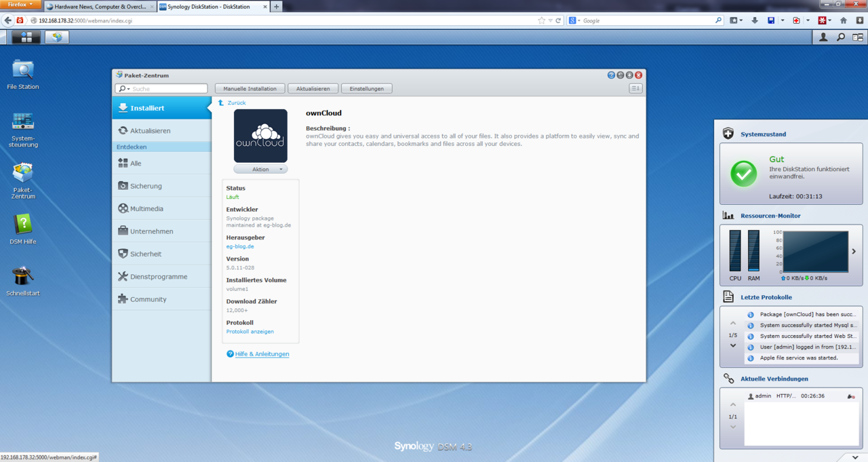Click the green system health checkmark

pyautogui.click(x=744, y=174)
